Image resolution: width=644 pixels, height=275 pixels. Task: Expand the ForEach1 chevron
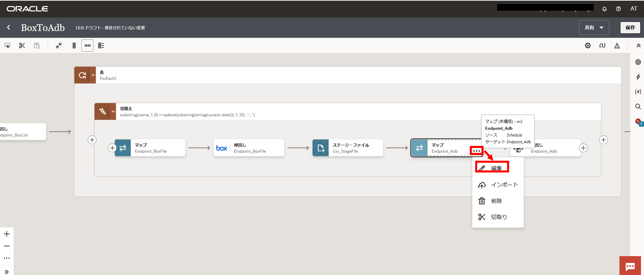(x=93, y=75)
